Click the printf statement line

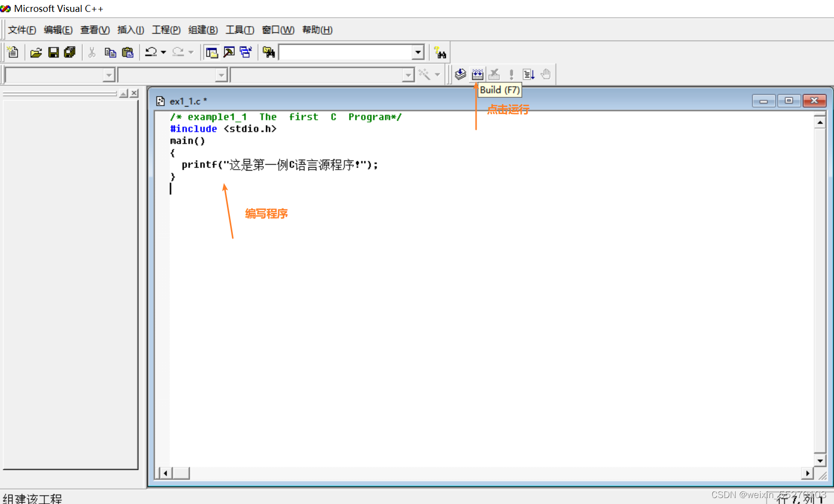[279, 165]
